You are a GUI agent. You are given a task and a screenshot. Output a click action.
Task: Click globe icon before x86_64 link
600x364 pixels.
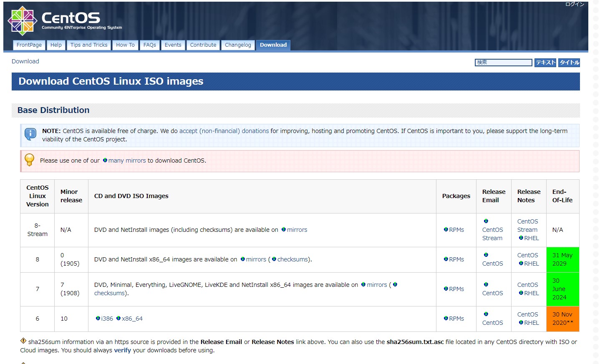(x=118, y=318)
